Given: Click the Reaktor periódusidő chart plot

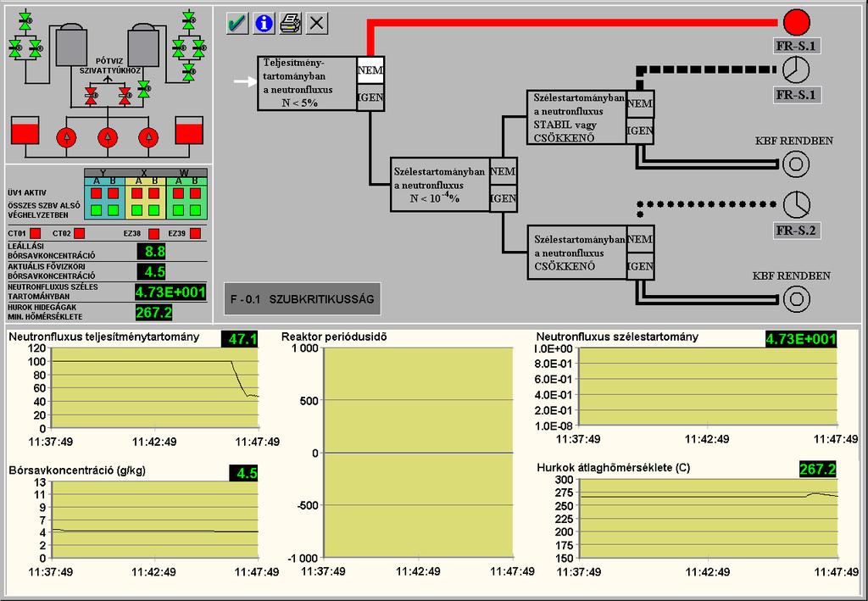Looking at the screenshot, I should click(x=419, y=453).
